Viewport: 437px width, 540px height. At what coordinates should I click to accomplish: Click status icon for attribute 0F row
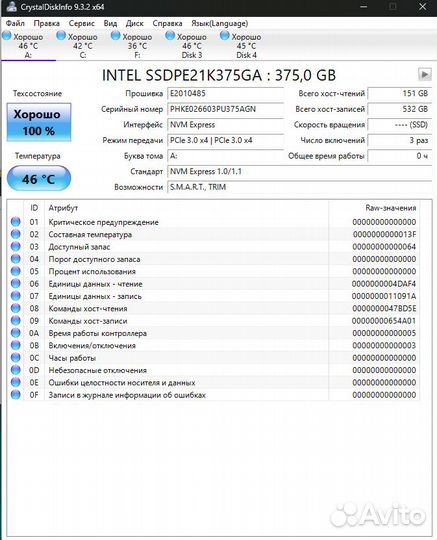(15, 395)
